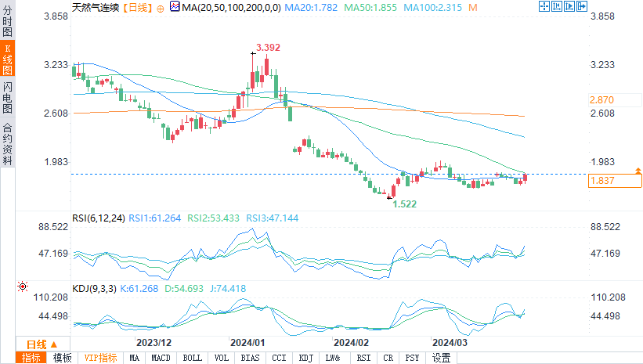Open 合约资料 sidebar tab
The width and height of the screenshot is (643, 364).
[7, 143]
